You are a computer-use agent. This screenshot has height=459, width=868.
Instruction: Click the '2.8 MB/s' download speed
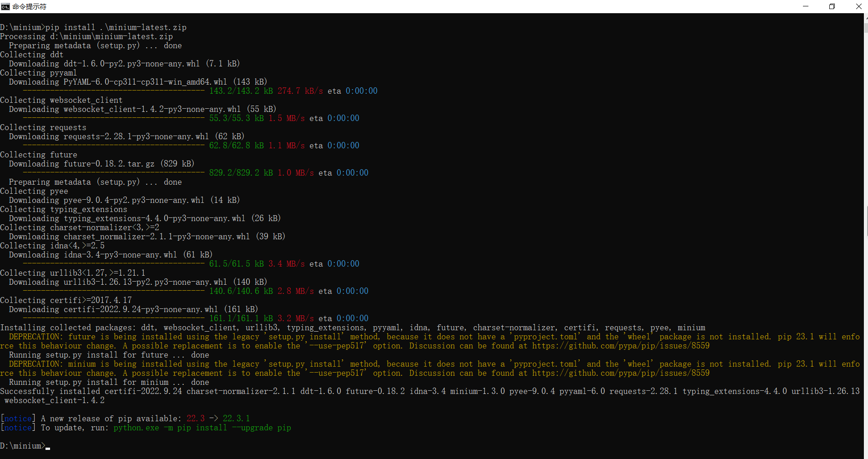click(x=296, y=291)
